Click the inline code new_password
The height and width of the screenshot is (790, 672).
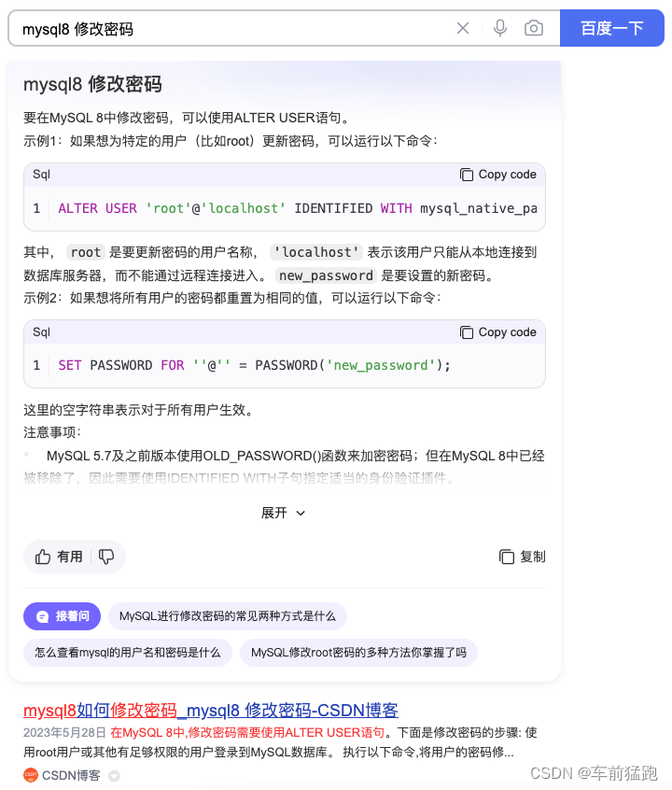pyautogui.click(x=326, y=275)
